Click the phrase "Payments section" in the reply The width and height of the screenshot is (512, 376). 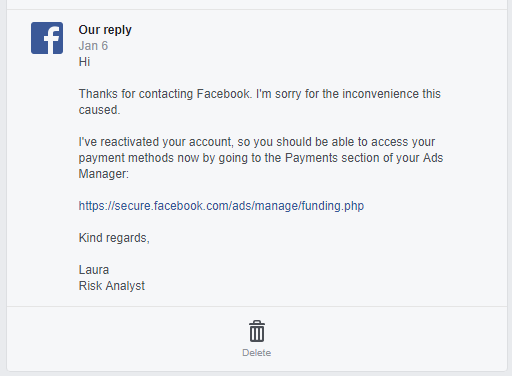[332, 158]
